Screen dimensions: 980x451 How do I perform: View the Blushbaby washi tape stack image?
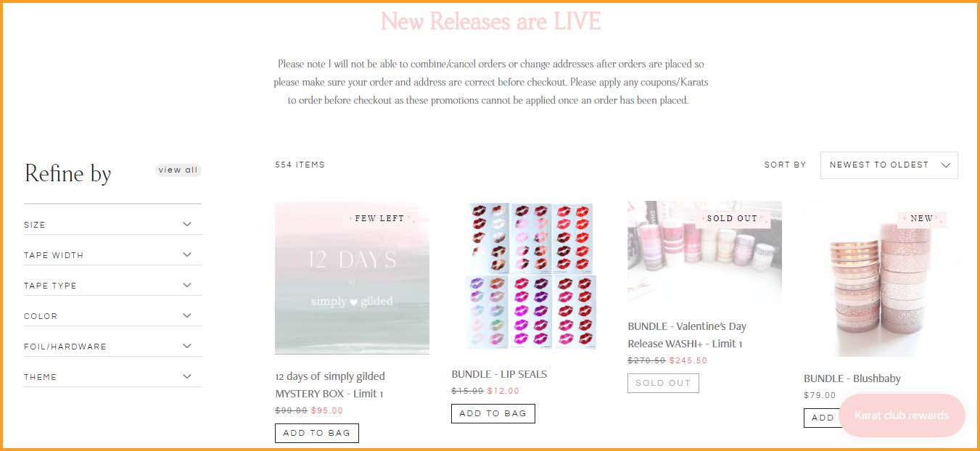point(881,279)
